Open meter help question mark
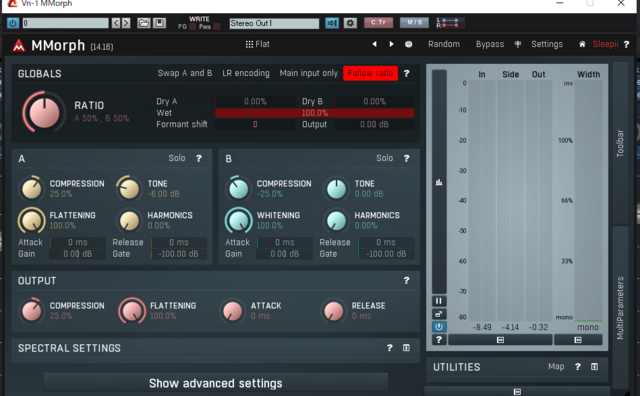 click(439, 340)
